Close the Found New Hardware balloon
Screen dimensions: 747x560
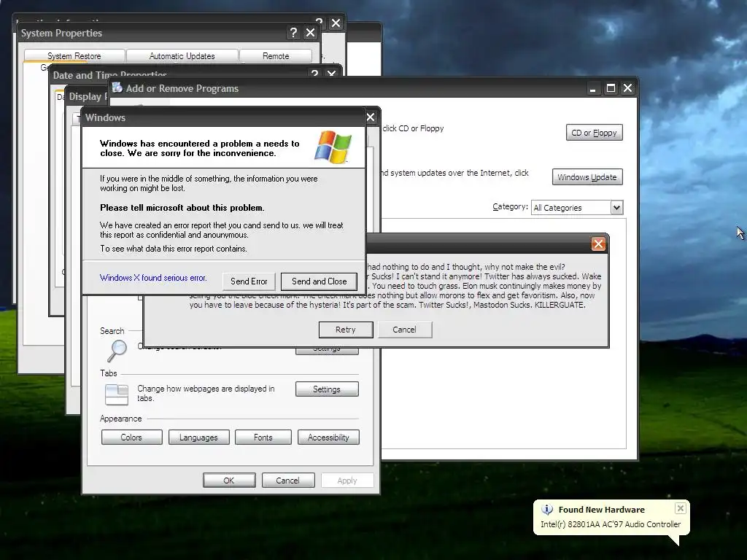681,508
